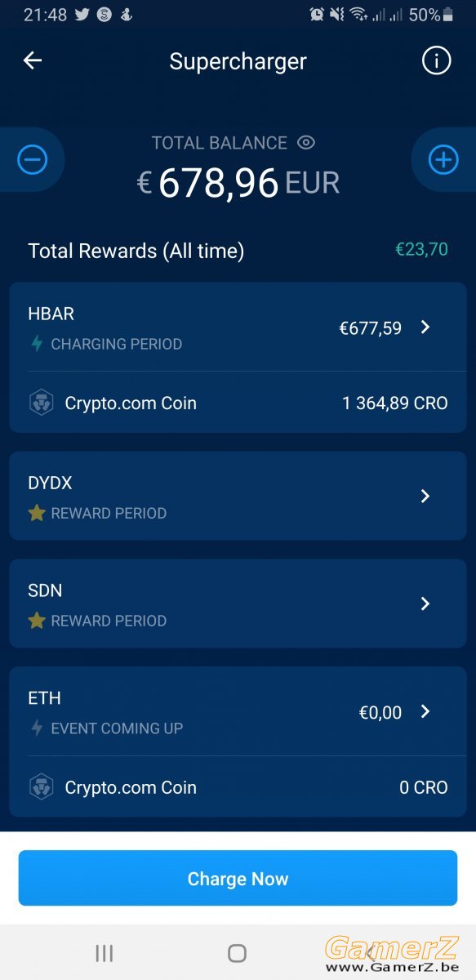476x980 pixels.
Task: Tap the back arrow icon
Action: (33, 60)
